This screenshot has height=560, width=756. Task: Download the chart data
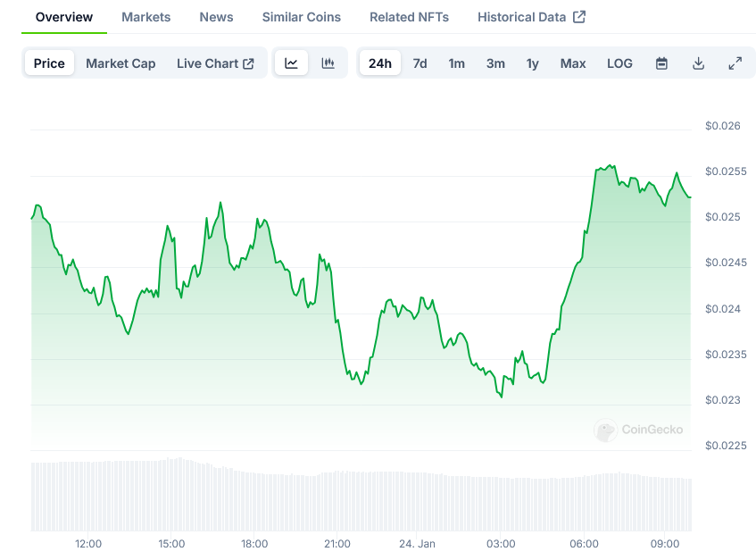[x=698, y=63]
